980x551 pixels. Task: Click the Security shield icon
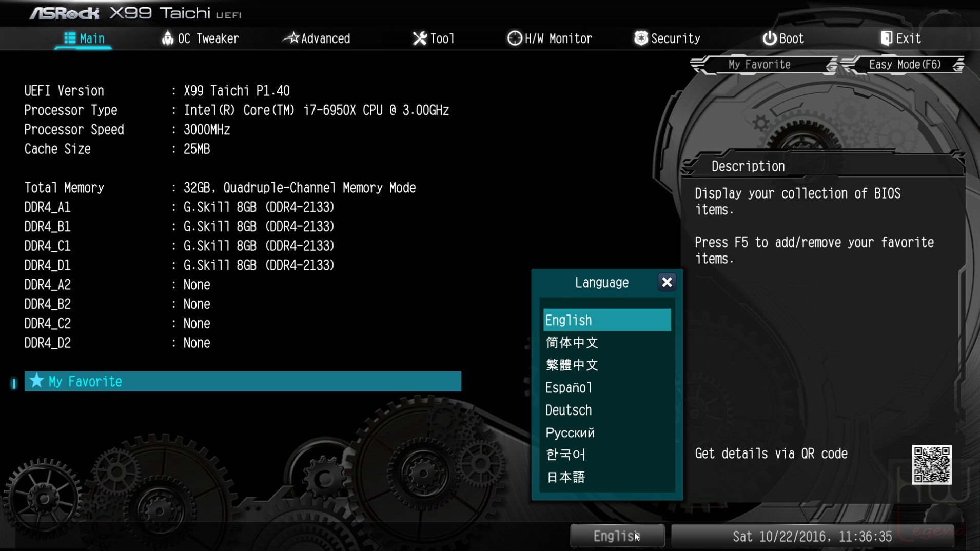tap(641, 38)
